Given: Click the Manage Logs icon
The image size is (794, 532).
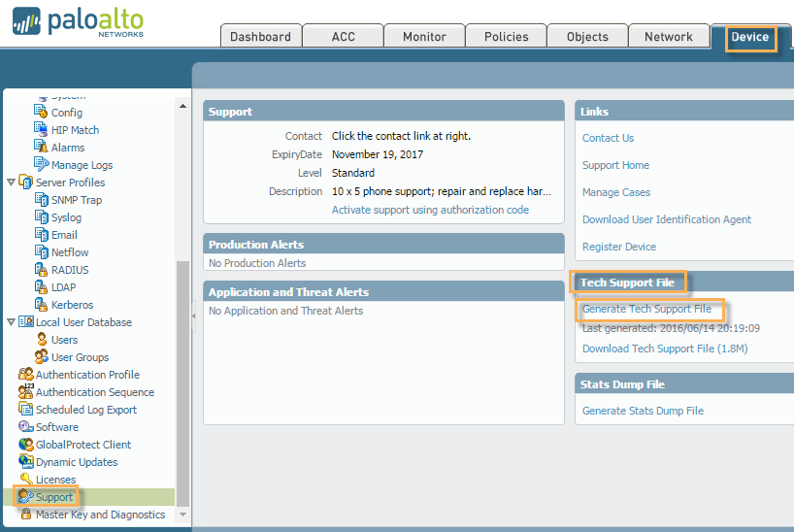Looking at the screenshot, I should (x=41, y=164).
